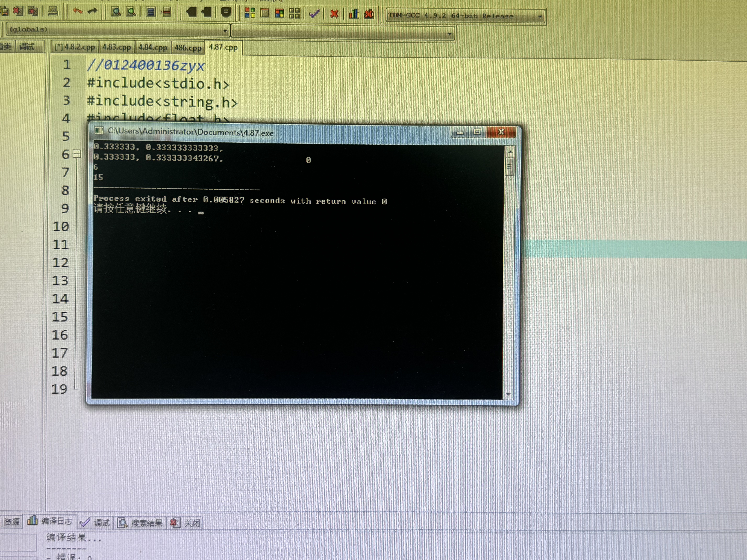This screenshot has width=747, height=560.
Task: Open the 资源 bottom panel tab
Action: click(12, 522)
